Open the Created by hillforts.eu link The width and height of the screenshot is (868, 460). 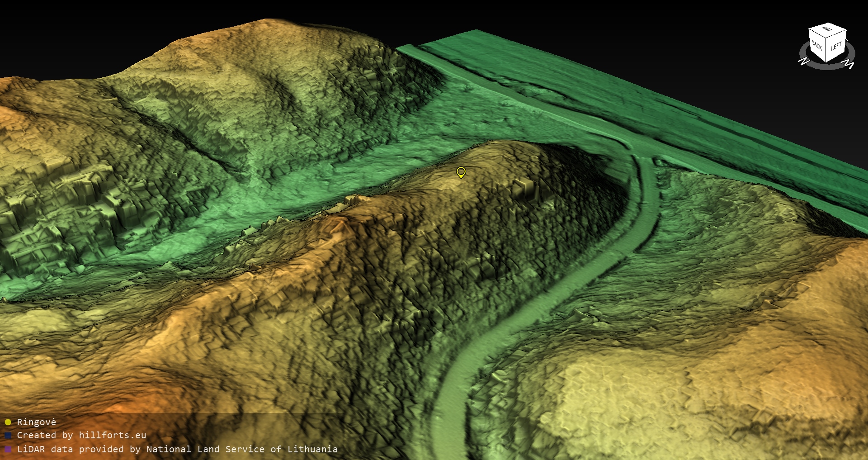point(81,435)
